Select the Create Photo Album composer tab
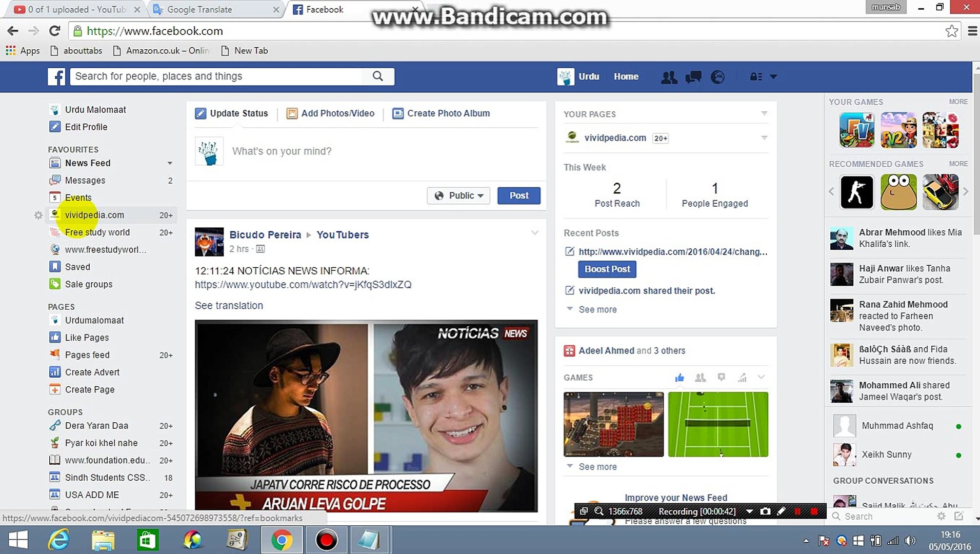The width and height of the screenshot is (980, 554). tap(441, 113)
